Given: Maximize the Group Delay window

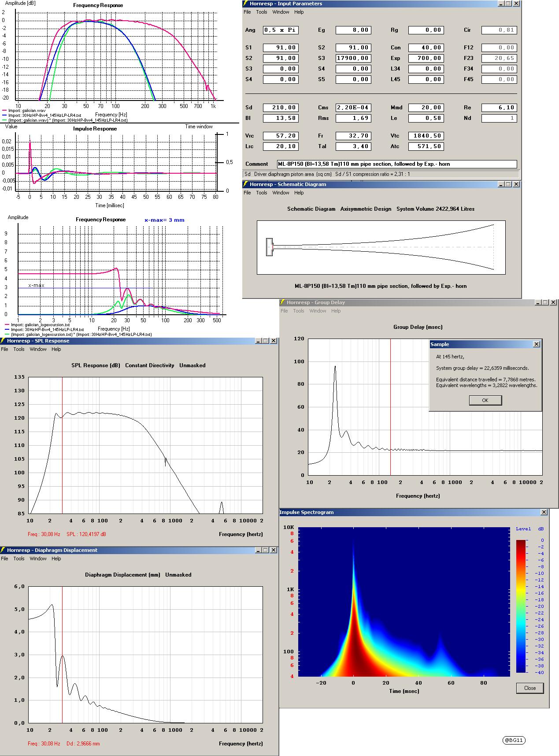Looking at the screenshot, I should click(546, 302).
